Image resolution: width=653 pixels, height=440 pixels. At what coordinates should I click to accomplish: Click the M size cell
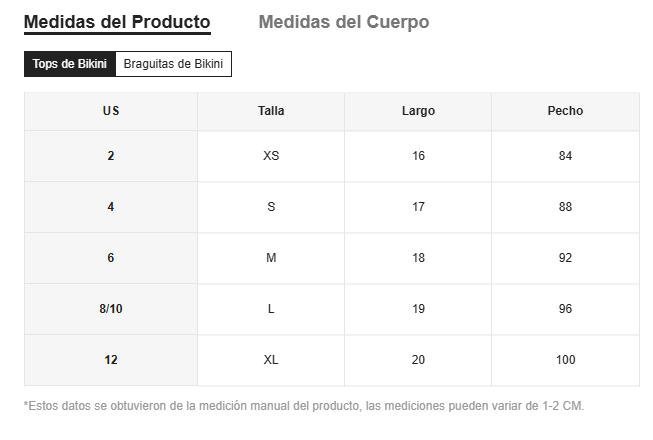click(271, 258)
